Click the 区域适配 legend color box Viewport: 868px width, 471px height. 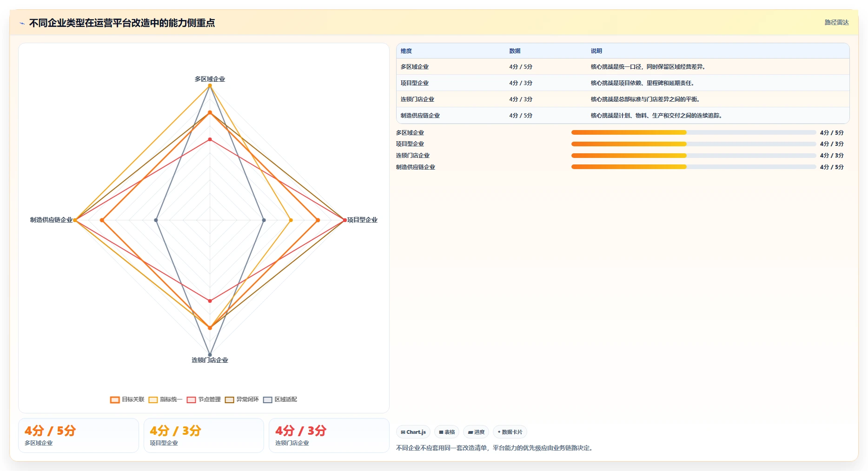coord(267,400)
